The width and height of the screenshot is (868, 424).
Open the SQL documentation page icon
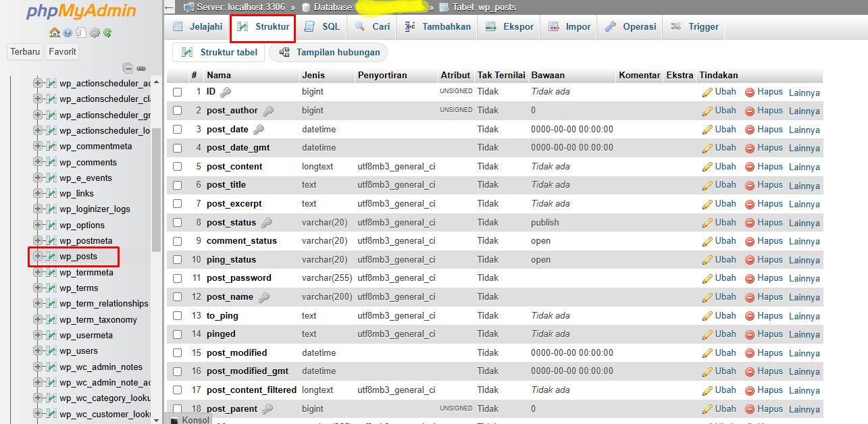tap(80, 32)
